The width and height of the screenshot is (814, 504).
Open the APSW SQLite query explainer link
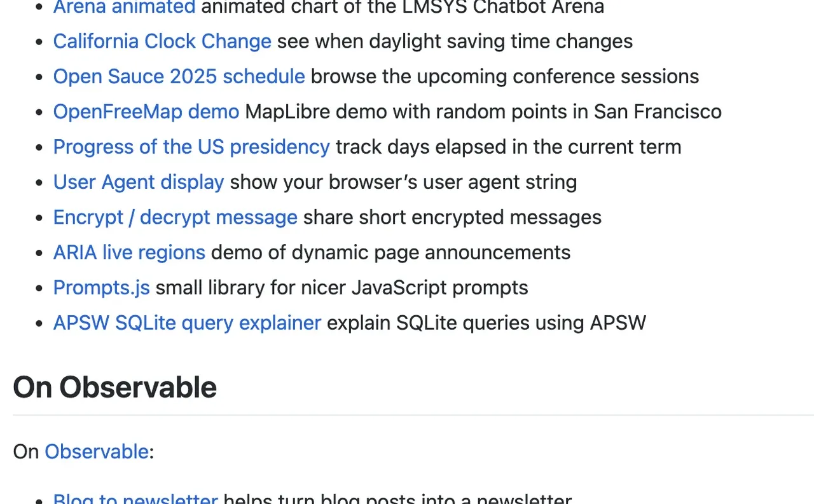[x=187, y=323]
